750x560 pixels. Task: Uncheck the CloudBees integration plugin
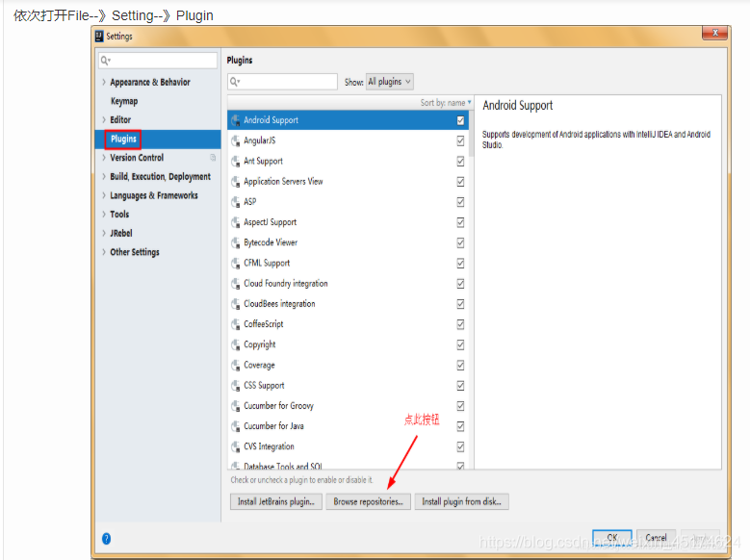[x=460, y=304]
